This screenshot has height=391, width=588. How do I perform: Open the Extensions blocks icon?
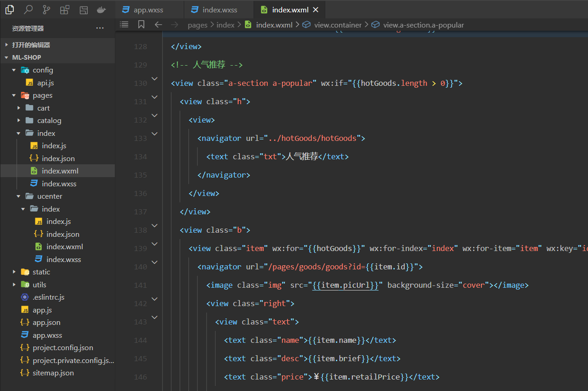click(65, 9)
